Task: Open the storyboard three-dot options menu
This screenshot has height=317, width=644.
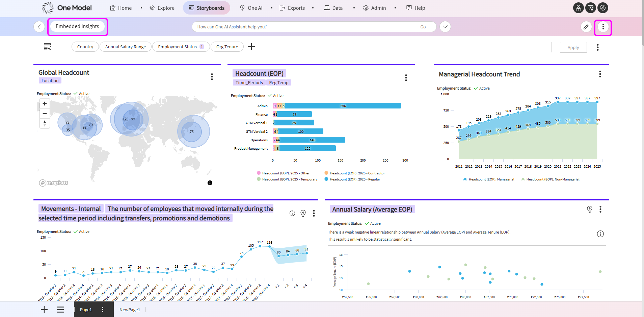Action: tap(603, 27)
